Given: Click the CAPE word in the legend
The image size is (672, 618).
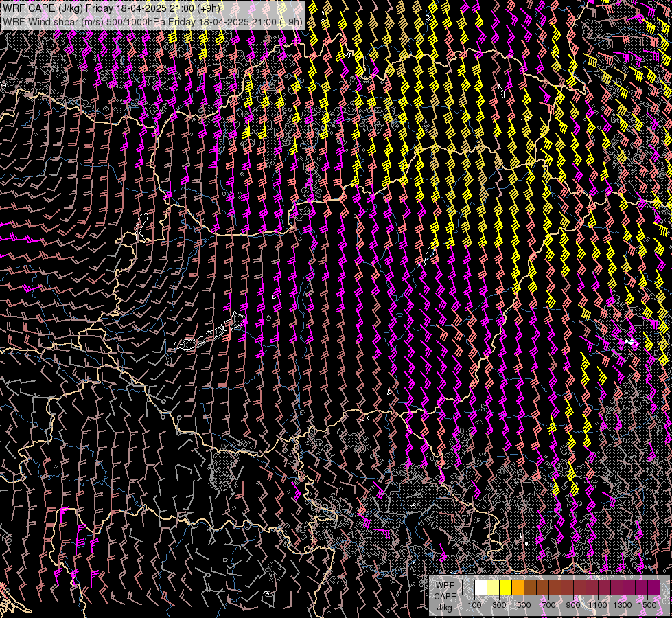Looking at the screenshot, I should (445, 597).
